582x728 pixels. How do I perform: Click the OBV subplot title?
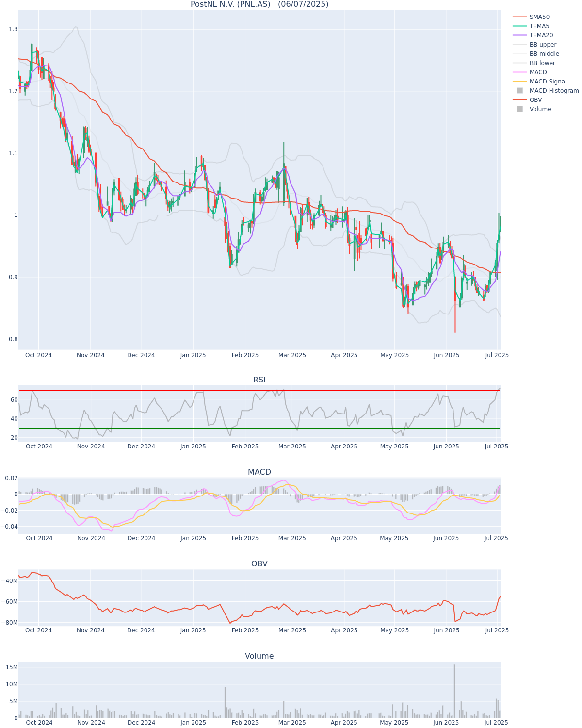tap(259, 564)
